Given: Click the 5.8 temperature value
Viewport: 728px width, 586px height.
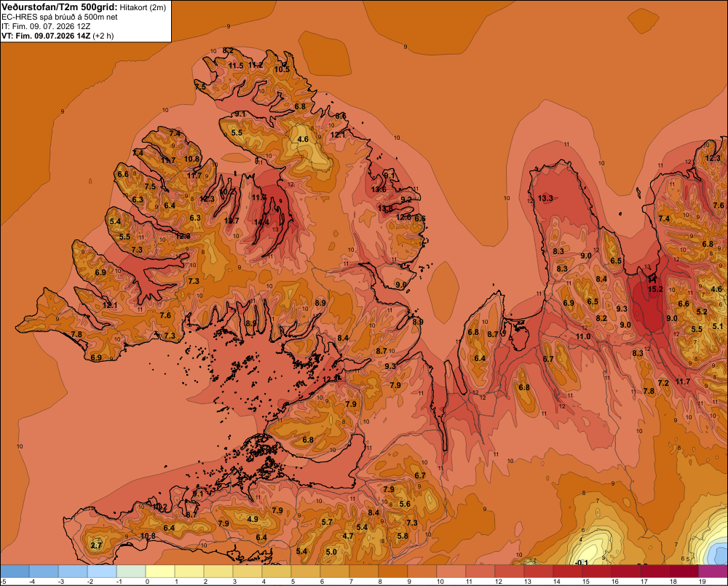Looking at the screenshot, I should 403,536.
